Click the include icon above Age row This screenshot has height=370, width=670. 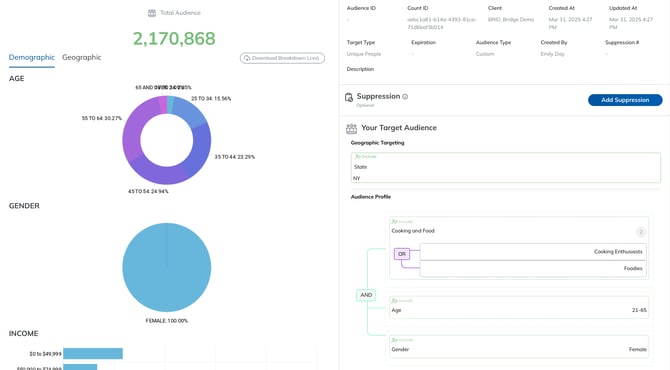pyautogui.click(x=394, y=300)
